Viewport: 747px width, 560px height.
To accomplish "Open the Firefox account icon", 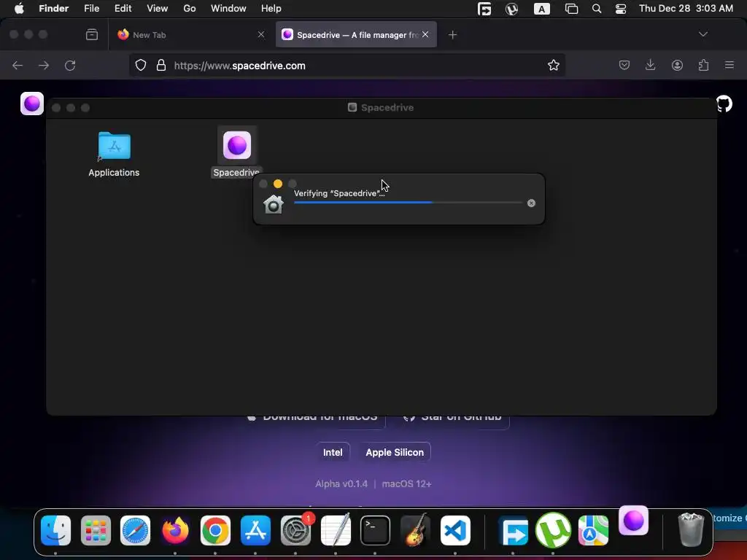I will (677, 65).
